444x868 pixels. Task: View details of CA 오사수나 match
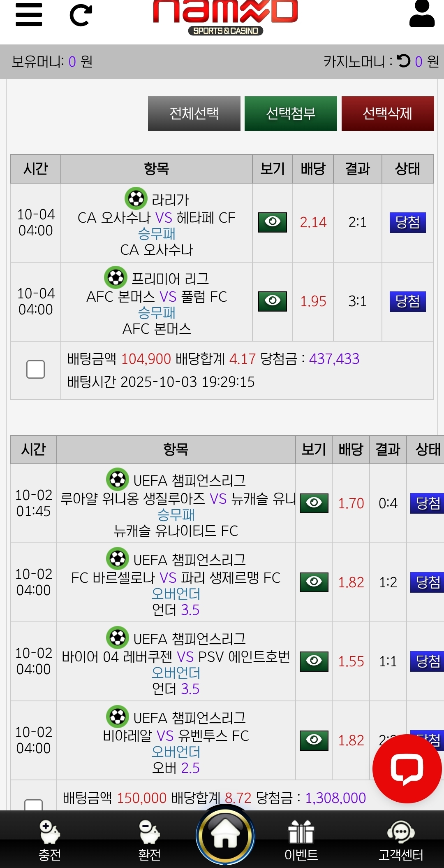(x=272, y=222)
